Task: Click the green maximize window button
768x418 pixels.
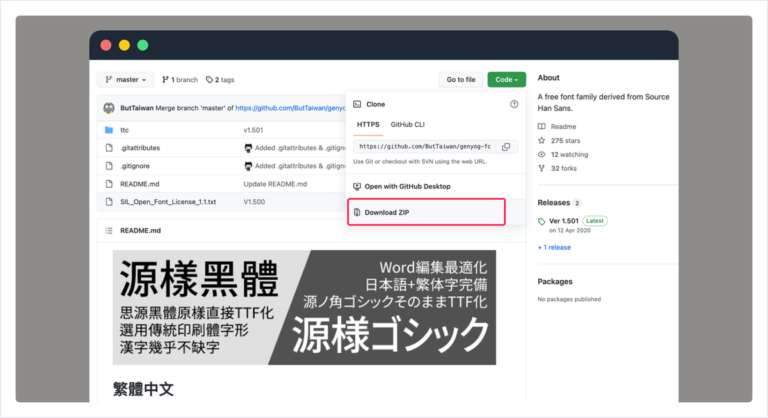Action: (x=143, y=45)
